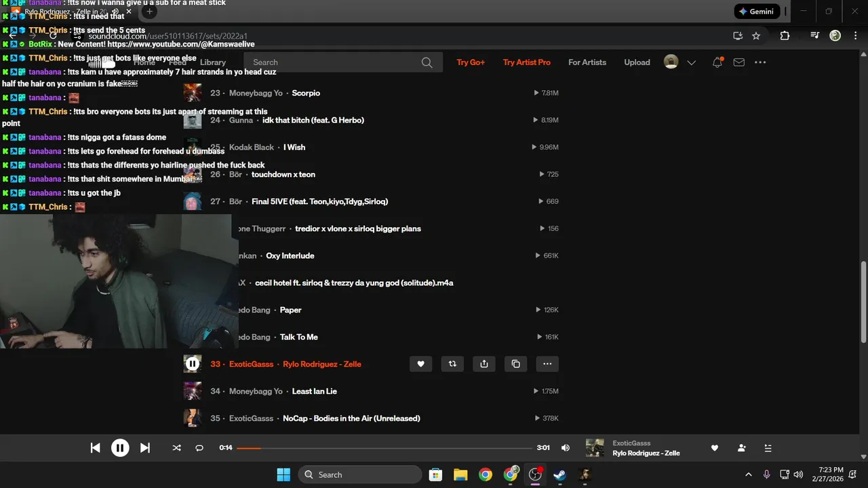Viewport: 868px width, 488px height.
Task: Bookmark this page star icon
Action: pyautogui.click(x=756, y=36)
